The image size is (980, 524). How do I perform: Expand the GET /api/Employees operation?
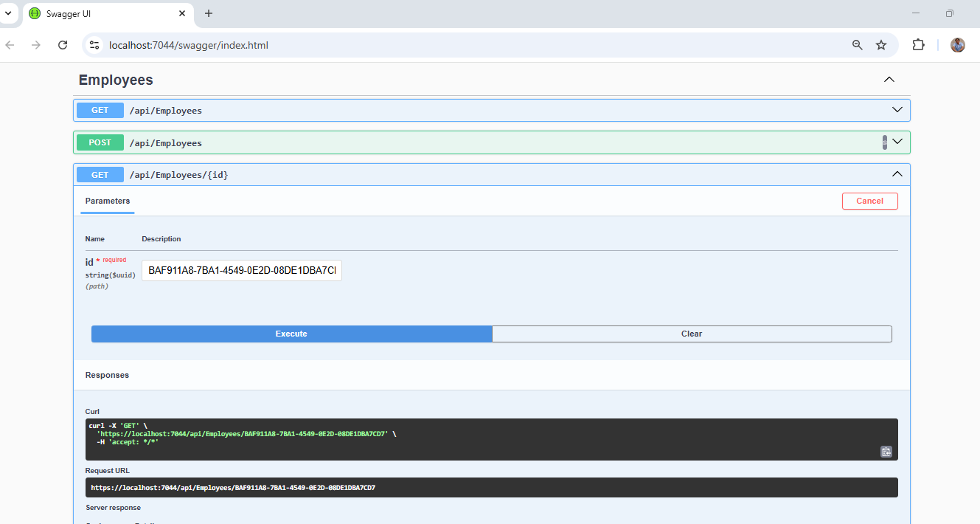click(897, 110)
